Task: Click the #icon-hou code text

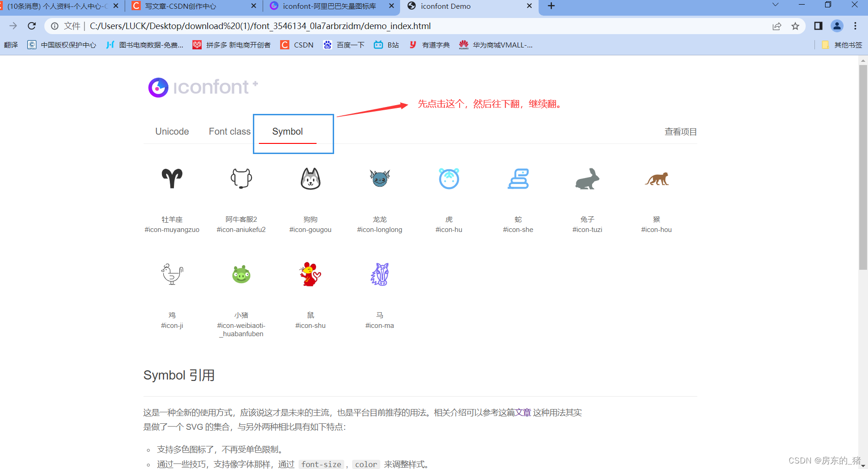Action: coord(657,230)
